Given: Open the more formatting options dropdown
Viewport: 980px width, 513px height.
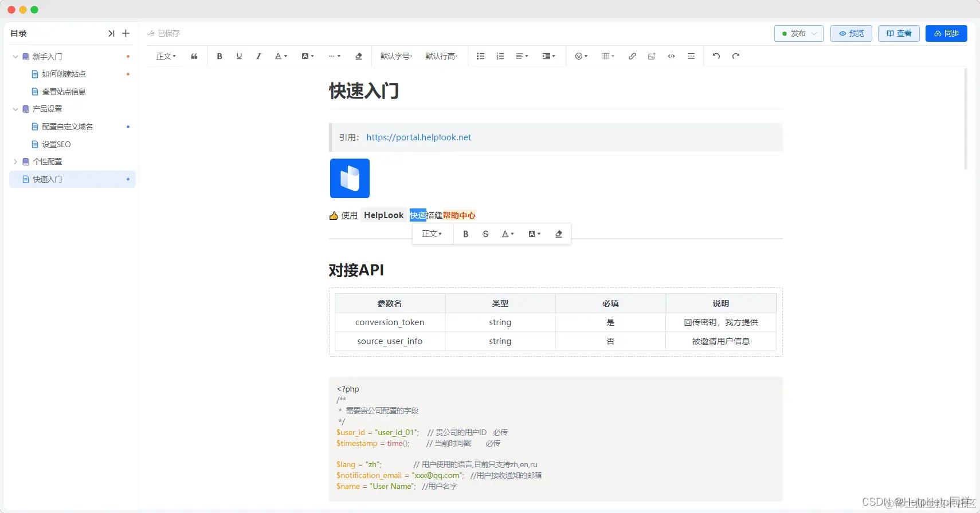Looking at the screenshot, I should (x=335, y=56).
